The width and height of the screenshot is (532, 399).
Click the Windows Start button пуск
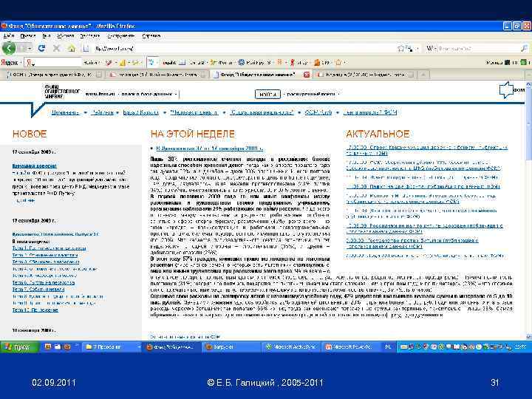pyautogui.click(x=19, y=347)
